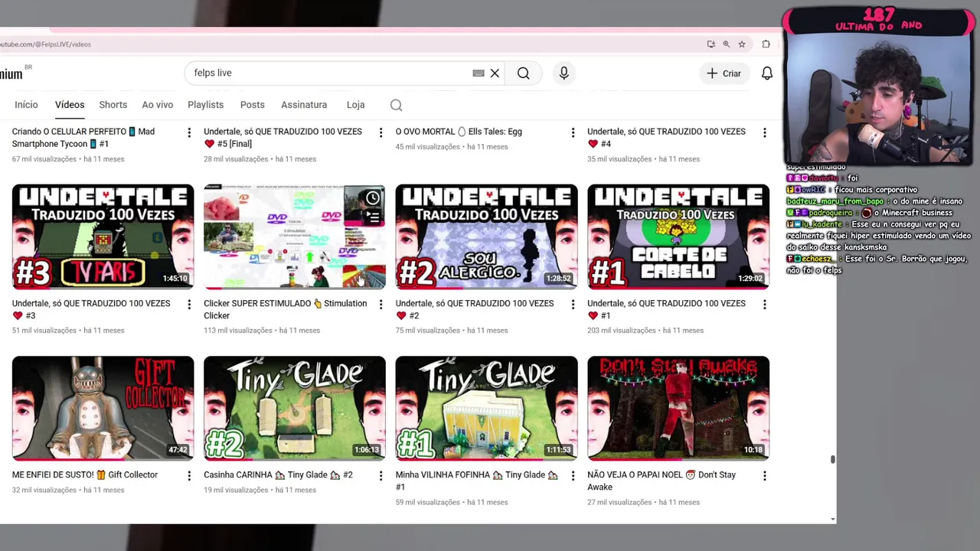Open Undertale #1 Corte de Cabelo thumbnail
The image size is (980, 551).
pos(678,236)
